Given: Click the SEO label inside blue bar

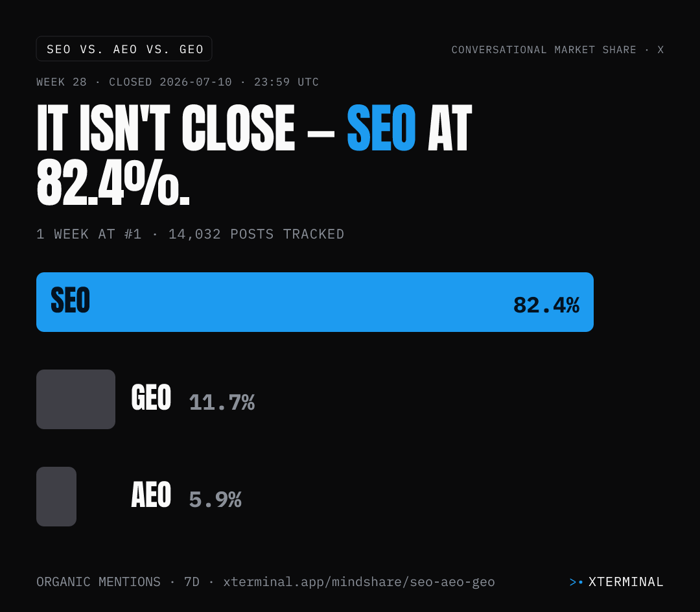Looking at the screenshot, I should [x=70, y=300].
